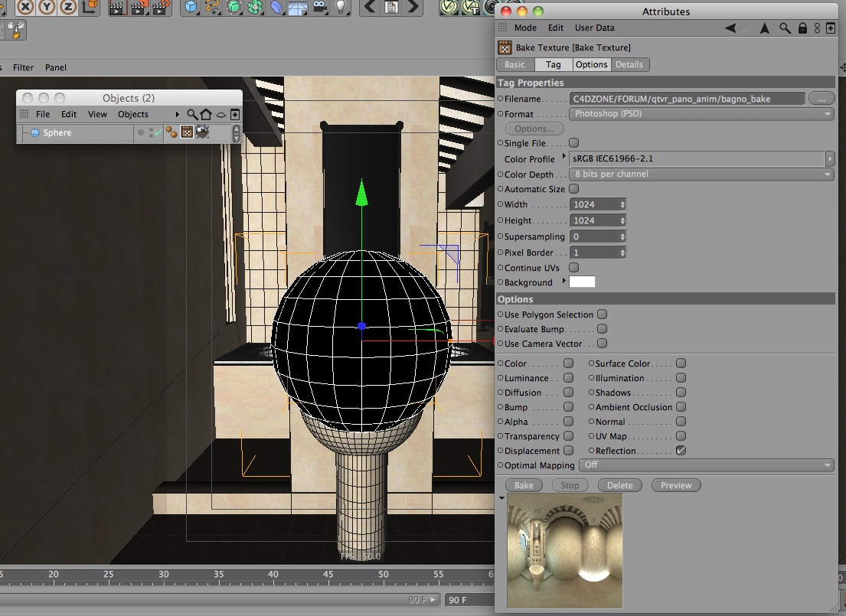Click the lock icon in Attributes panel
The image size is (846, 616).
click(x=802, y=28)
